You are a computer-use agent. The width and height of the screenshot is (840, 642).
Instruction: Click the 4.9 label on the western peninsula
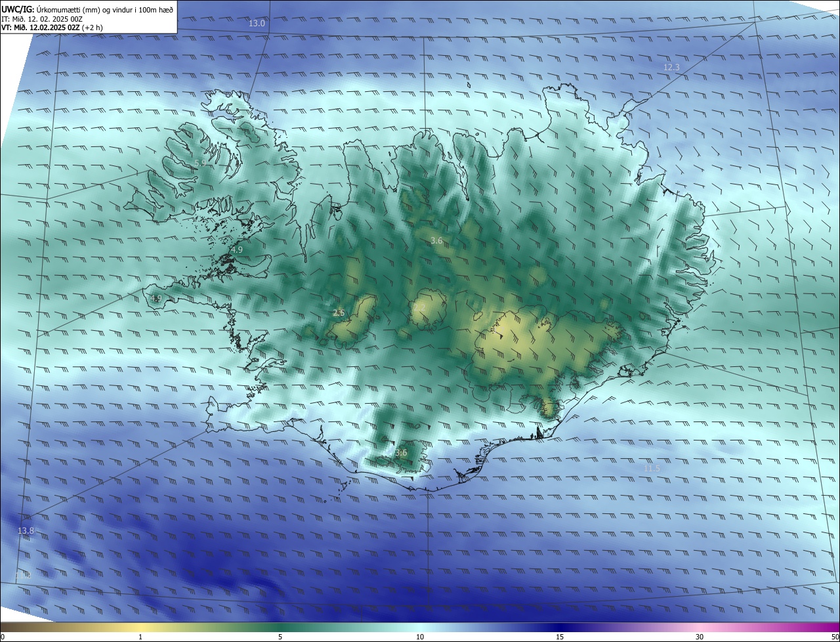click(x=156, y=299)
